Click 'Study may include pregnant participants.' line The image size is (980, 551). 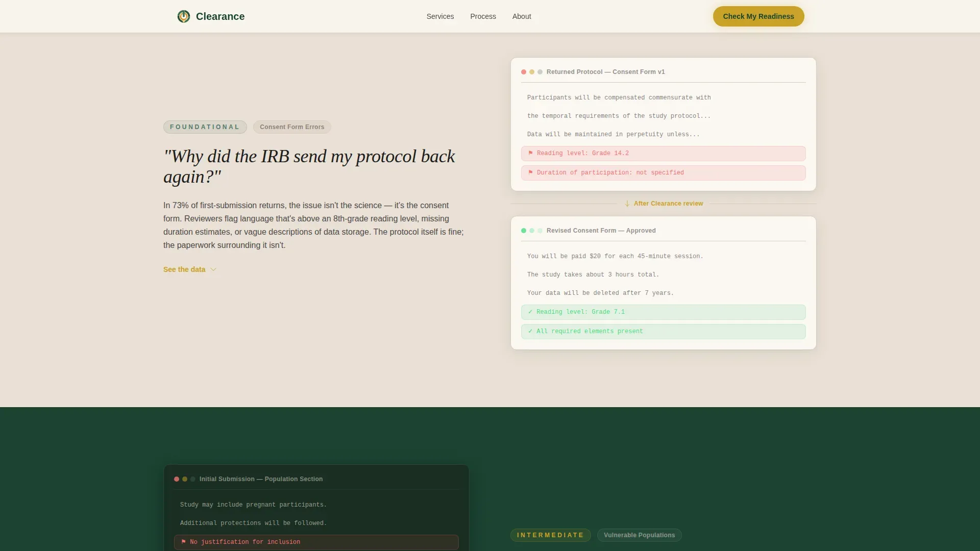click(253, 505)
